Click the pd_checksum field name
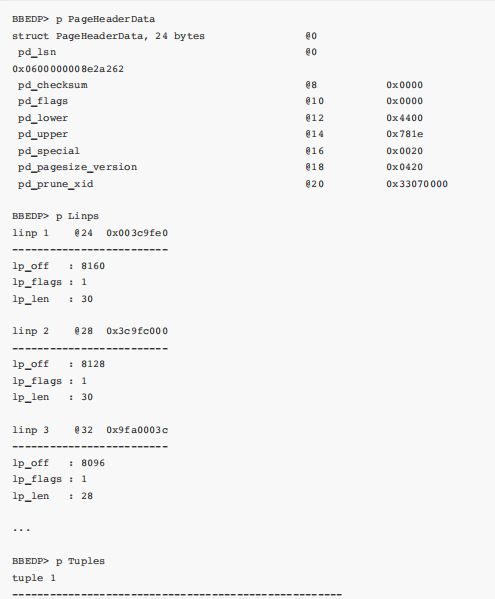 [x=53, y=85]
